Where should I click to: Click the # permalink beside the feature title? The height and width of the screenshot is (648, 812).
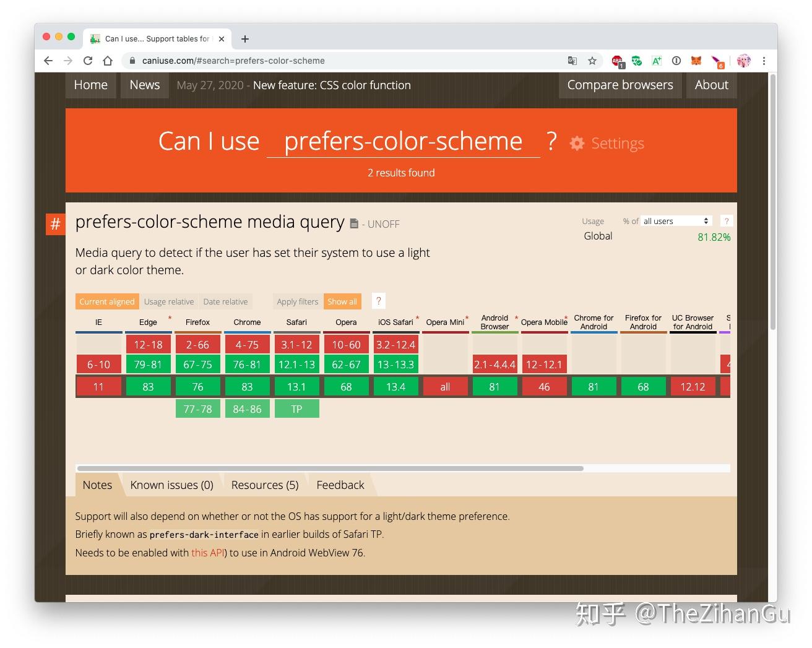[56, 224]
